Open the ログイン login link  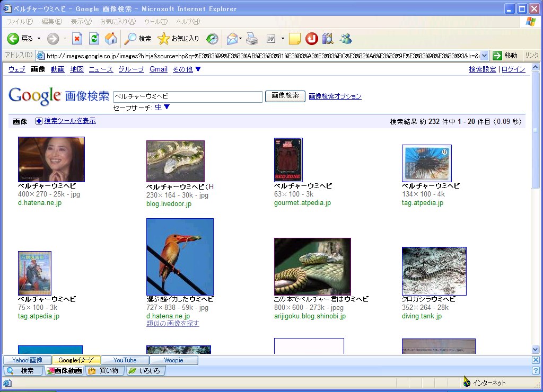tap(513, 69)
